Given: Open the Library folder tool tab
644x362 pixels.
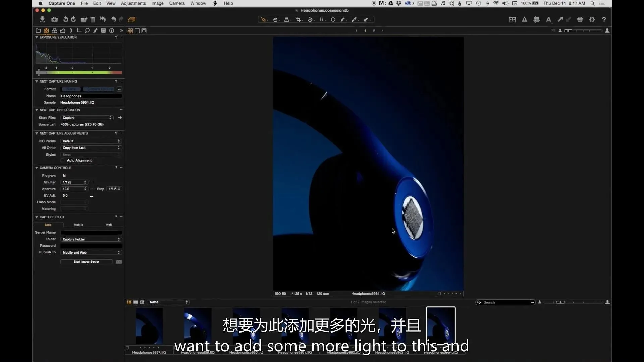Looking at the screenshot, I should tap(38, 31).
